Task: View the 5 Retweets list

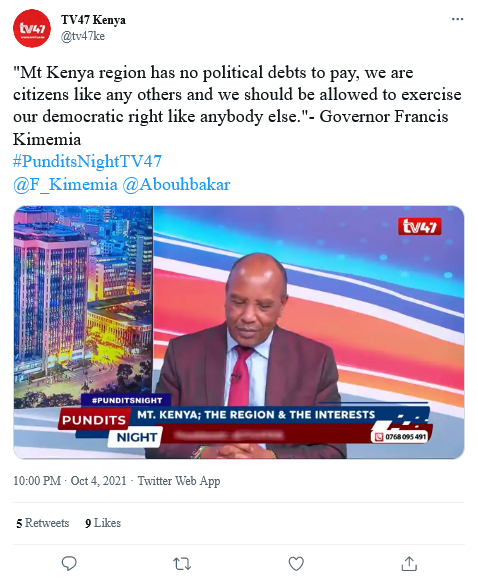Action: [x=43, y=523]
